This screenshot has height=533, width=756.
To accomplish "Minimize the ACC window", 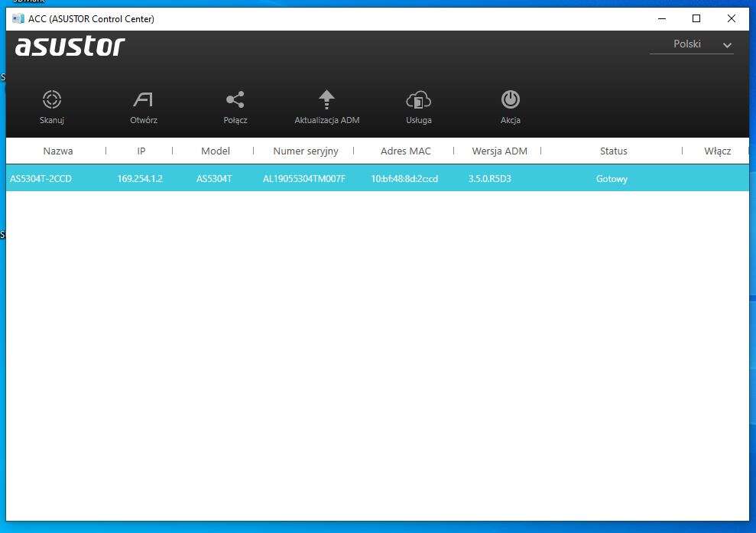I will (661, 18).
